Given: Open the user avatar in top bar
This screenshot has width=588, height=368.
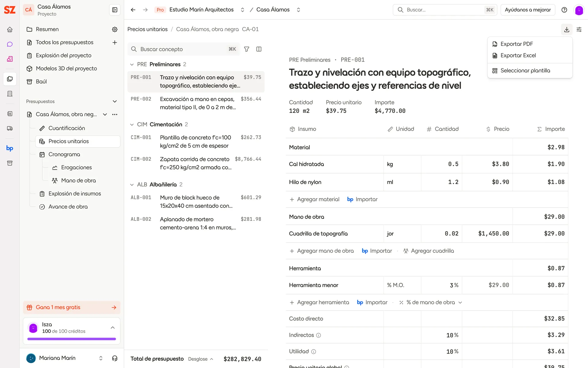Looking at the screenshot, I should (579, 10).
